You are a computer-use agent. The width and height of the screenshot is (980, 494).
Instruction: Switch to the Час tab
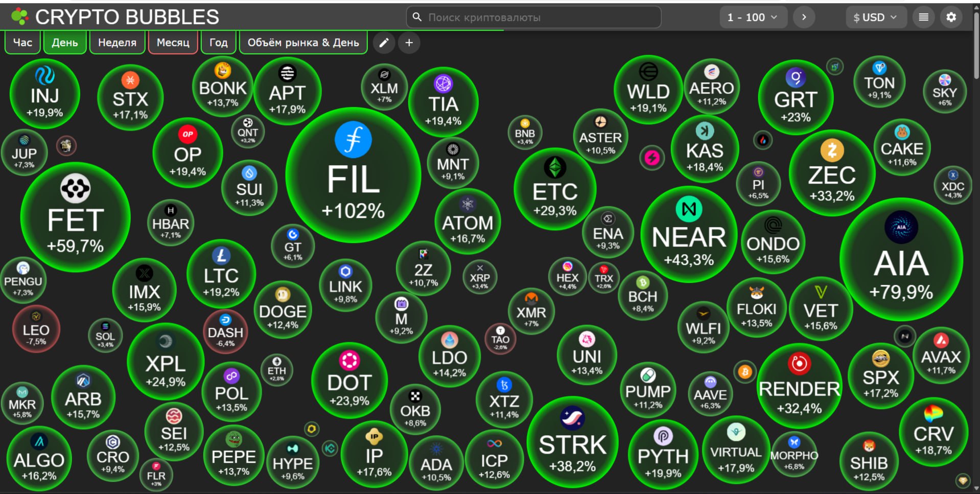[x=22, y=42]
